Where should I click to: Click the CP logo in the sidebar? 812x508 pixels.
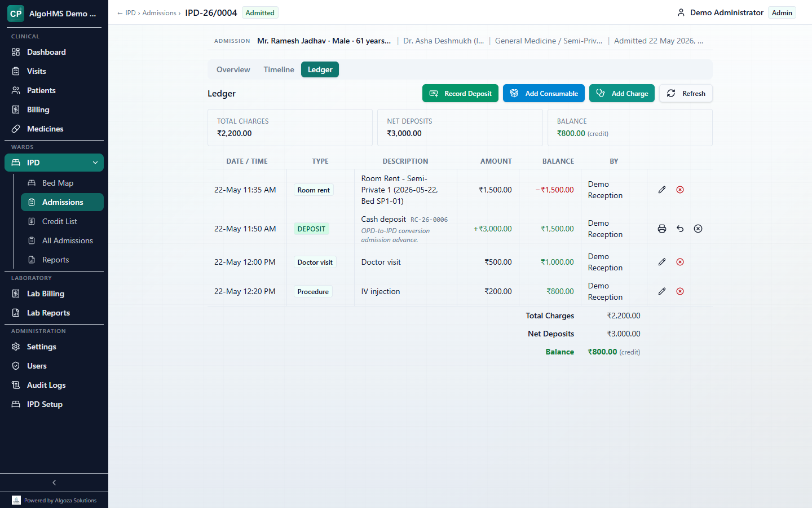[x=16, y=14]
